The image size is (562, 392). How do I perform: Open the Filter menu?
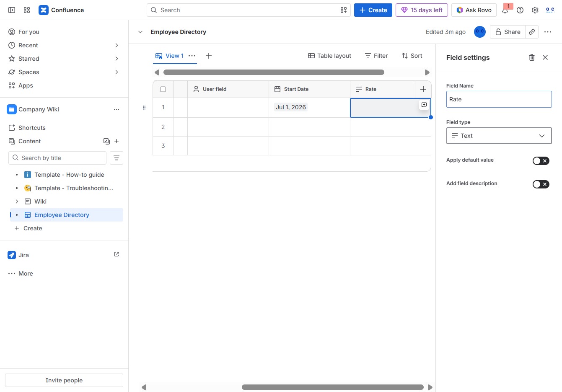point(376,56)
